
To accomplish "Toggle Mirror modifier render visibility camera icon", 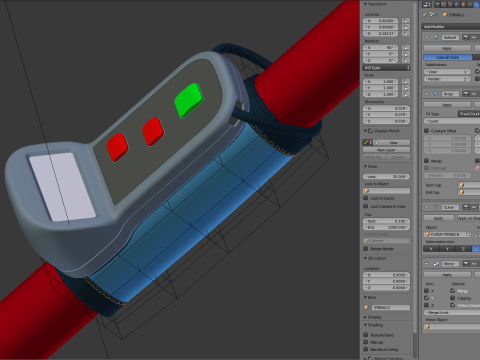I will coord(466,264).
